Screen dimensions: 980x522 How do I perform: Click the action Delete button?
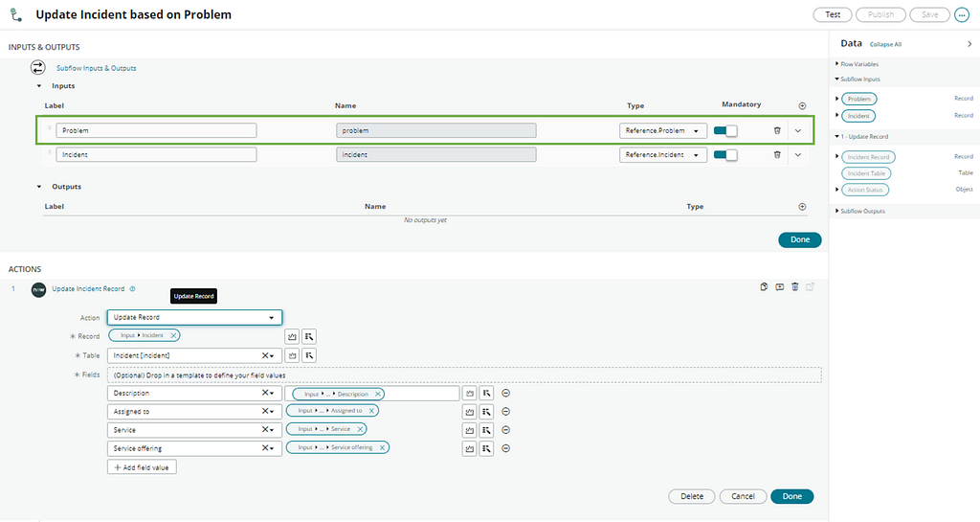coord(692,496)
